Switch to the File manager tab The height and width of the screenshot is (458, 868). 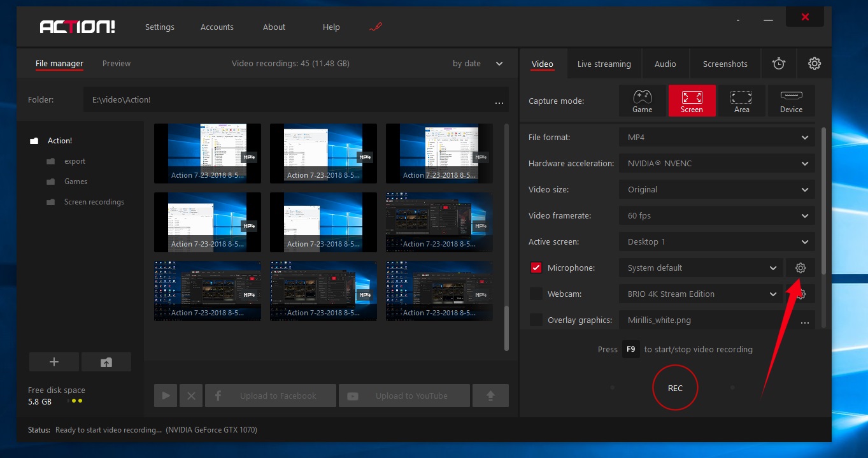(59, 64)
